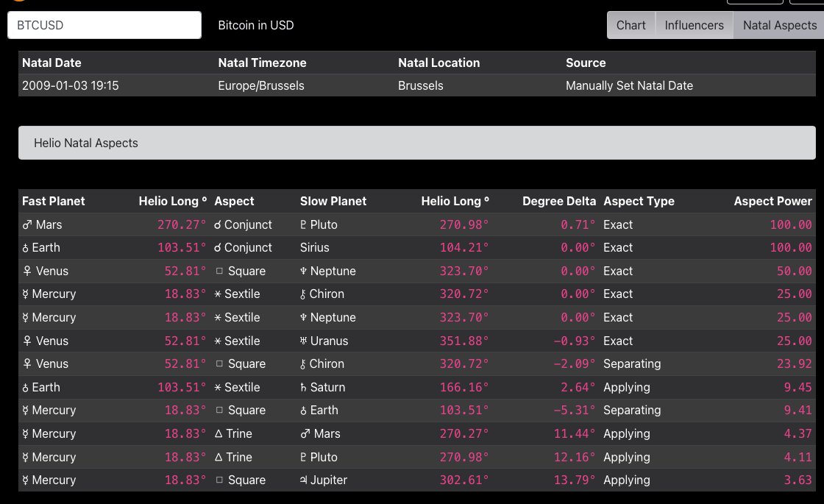Collapse the Helio Natal Aspects header bar

(x=416, y=143)
